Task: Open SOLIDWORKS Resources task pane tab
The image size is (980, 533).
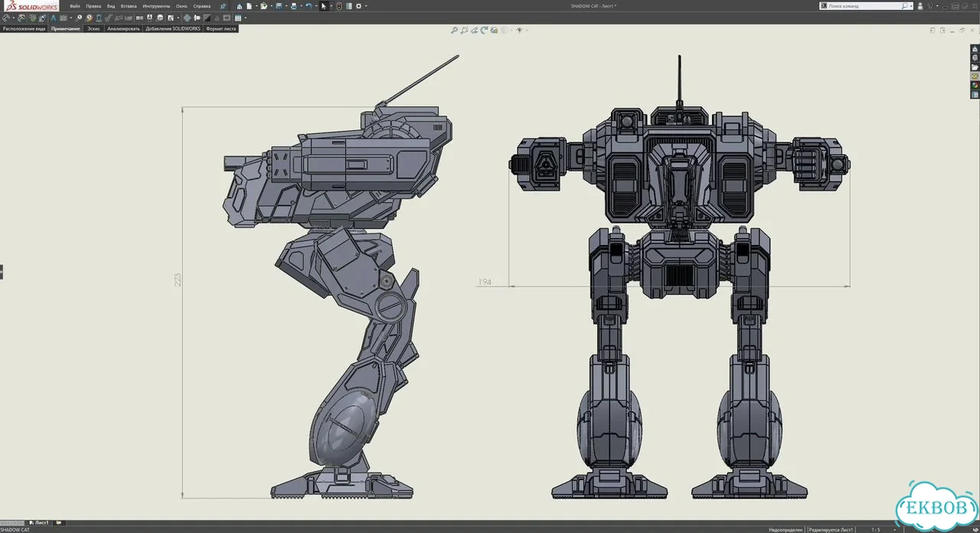Action: pyautogui.click(x=975, y=49)
